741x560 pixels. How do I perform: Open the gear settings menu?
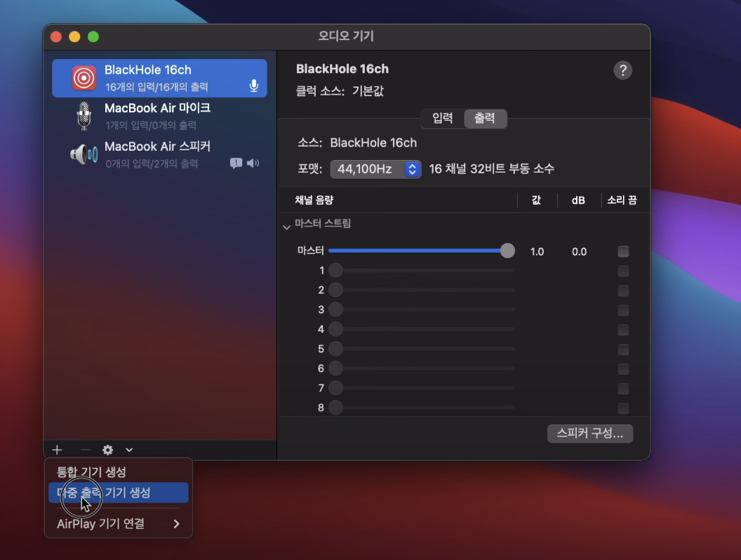(108, 450)
